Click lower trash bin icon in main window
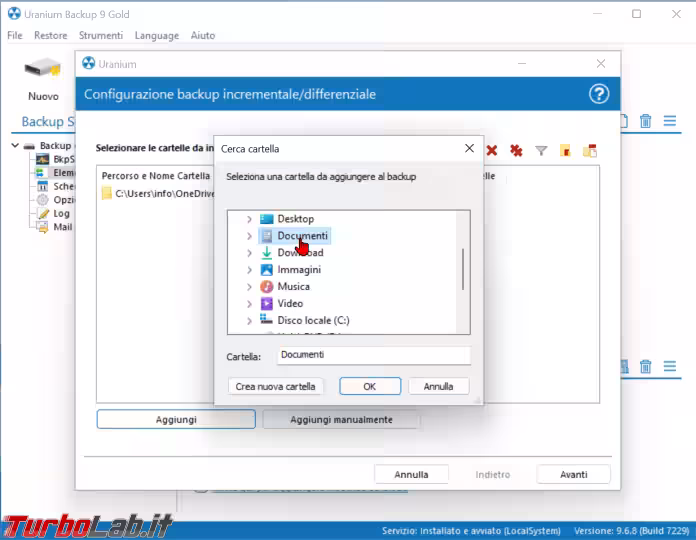Viewport: 696px width, 540px height. [x=645, y=367]
